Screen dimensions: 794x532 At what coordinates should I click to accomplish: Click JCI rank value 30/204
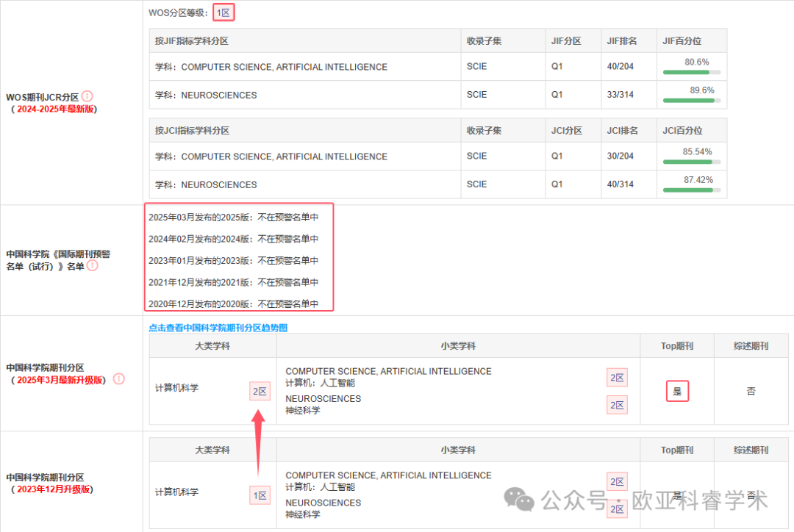pos(620,156)
